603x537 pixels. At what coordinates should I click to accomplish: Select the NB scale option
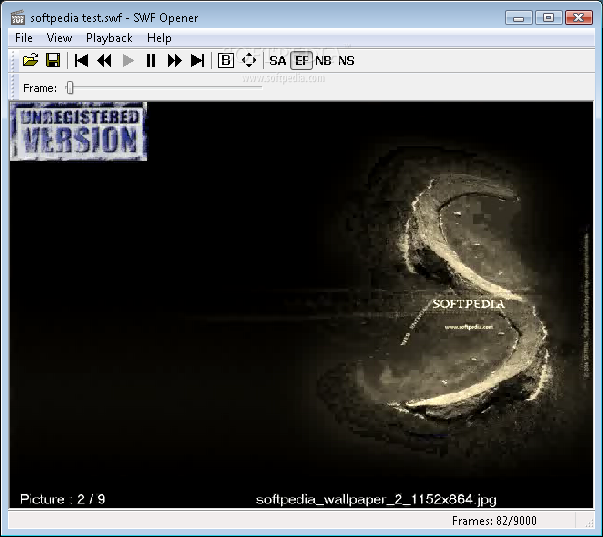(323, 61)
